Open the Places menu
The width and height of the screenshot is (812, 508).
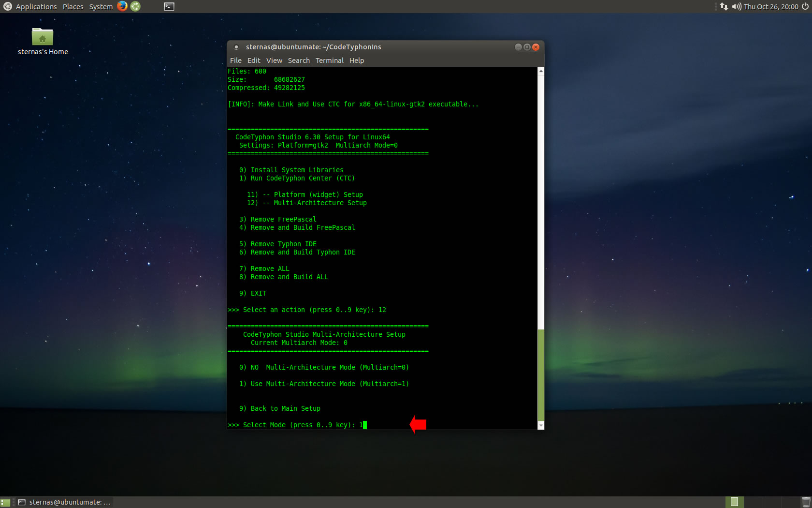click(73, 6)
